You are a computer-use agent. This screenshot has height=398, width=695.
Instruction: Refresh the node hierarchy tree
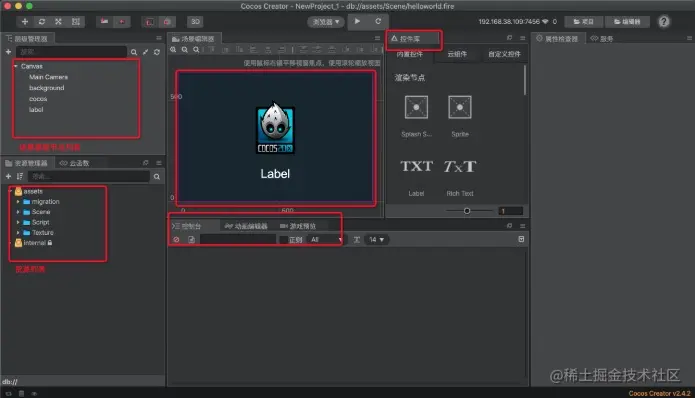click(157, 52)
